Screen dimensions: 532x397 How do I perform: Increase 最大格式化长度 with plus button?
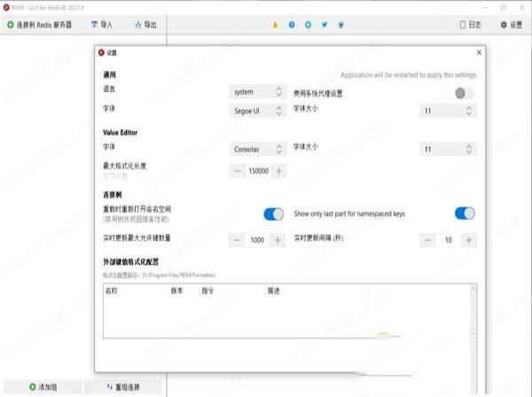278,170
